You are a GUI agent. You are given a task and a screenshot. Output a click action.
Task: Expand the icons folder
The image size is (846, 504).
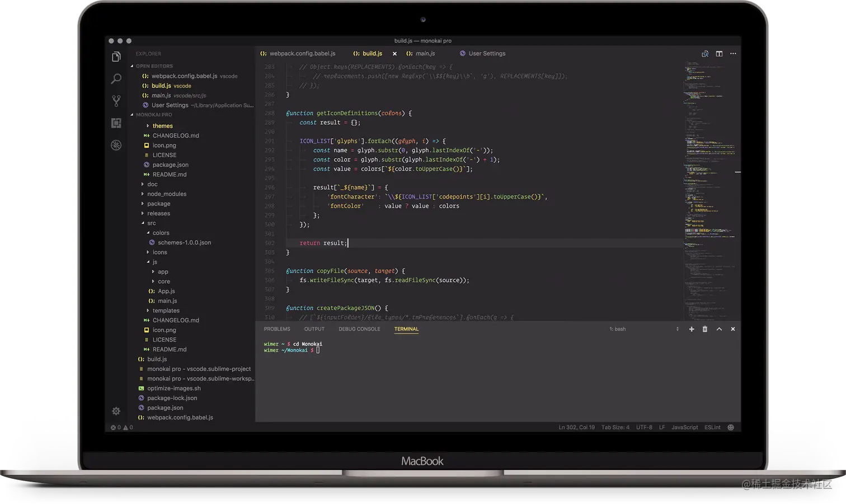pos(159,252)
